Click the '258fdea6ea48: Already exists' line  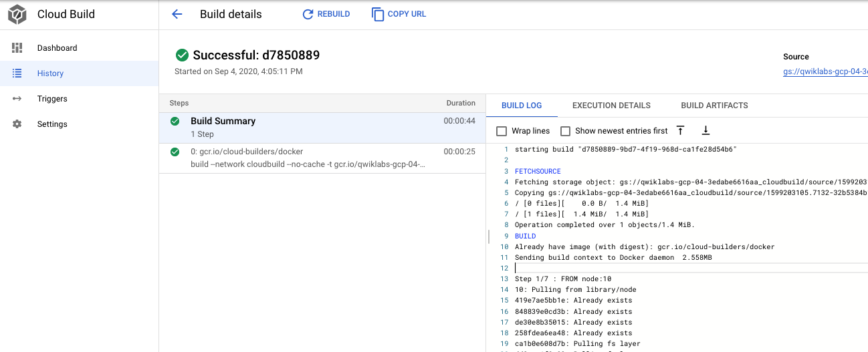point(573,333)
